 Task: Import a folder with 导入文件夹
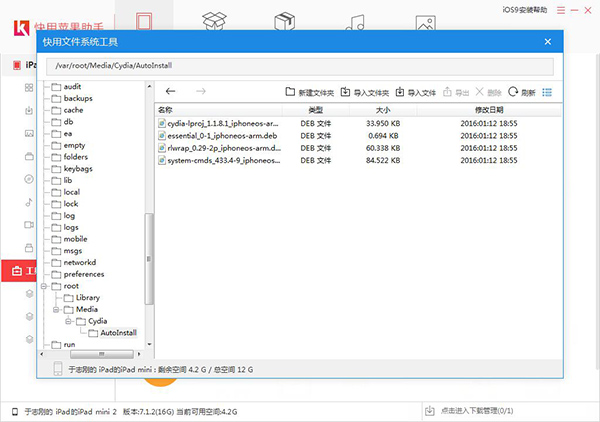coord(365,92)
